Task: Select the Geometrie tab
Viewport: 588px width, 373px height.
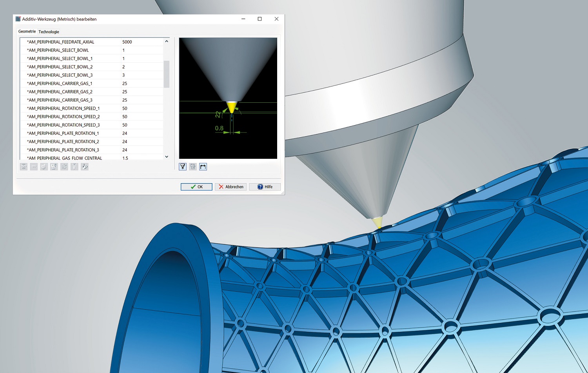Action: pos(27,31)
